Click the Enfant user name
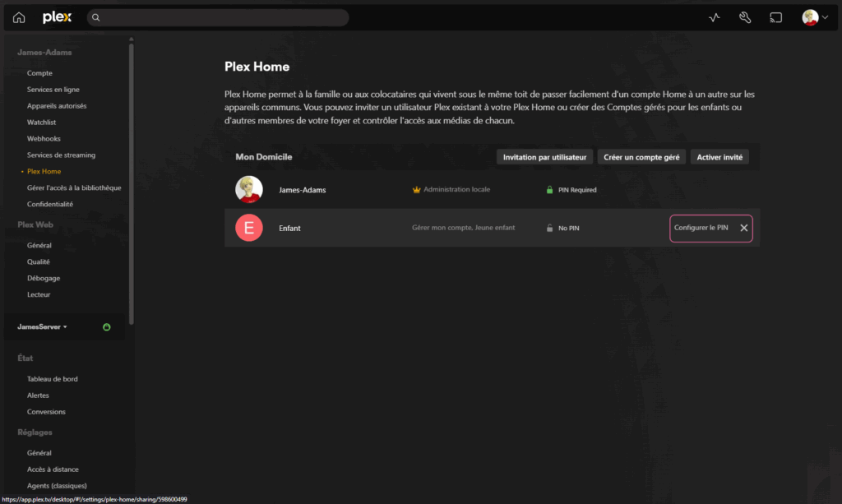 [x=289, y=228]
